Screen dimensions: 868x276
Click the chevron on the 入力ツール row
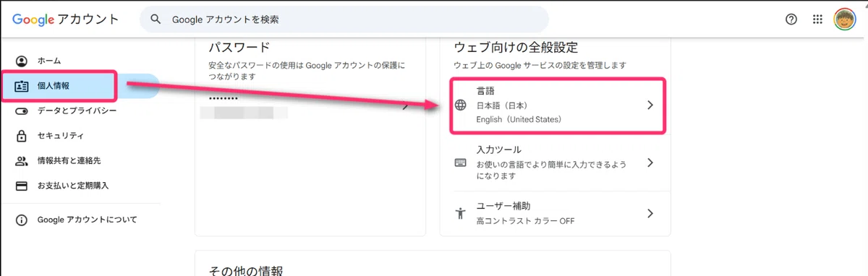[650, 163]
